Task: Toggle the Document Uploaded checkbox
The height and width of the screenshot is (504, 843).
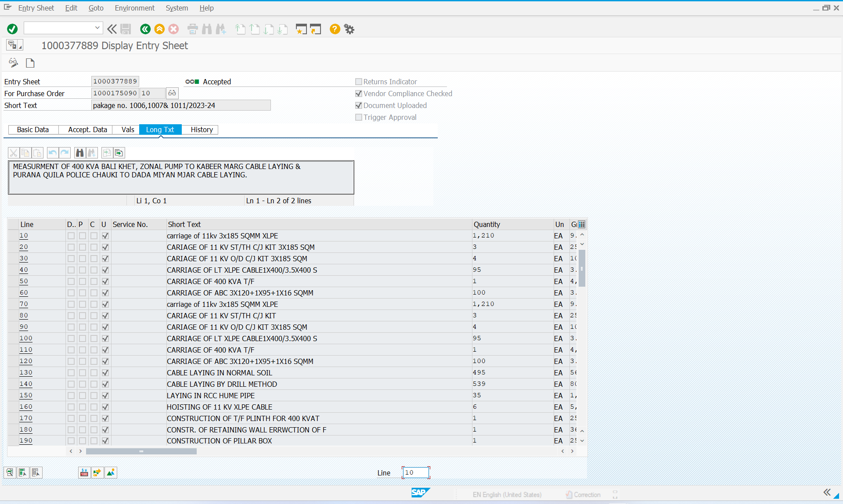Action: (359, 105)
